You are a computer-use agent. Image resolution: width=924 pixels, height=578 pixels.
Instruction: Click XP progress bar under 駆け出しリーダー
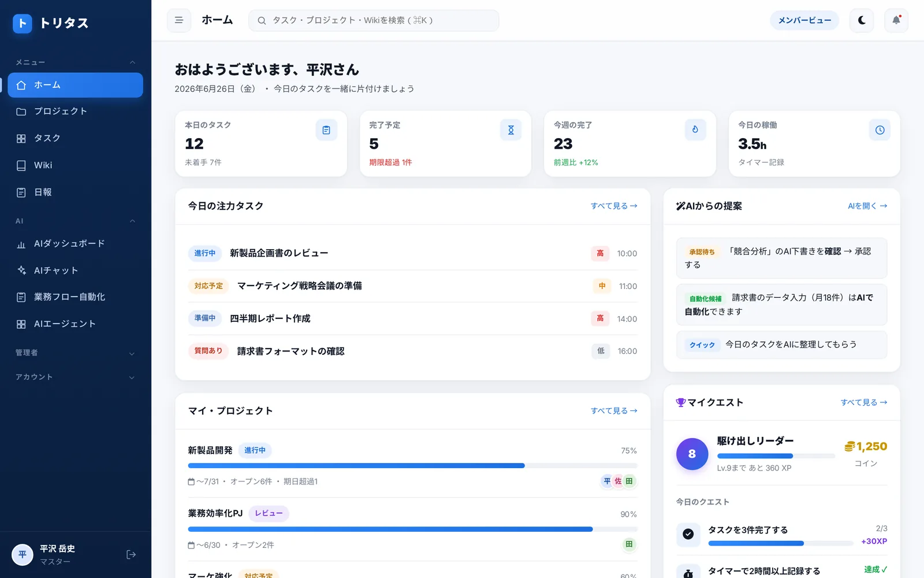pos(776,456)
